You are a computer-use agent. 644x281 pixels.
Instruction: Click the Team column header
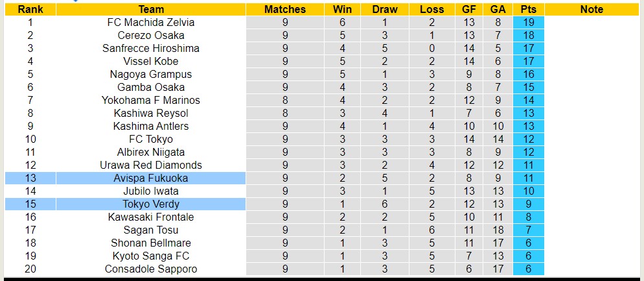pos(151,9)
